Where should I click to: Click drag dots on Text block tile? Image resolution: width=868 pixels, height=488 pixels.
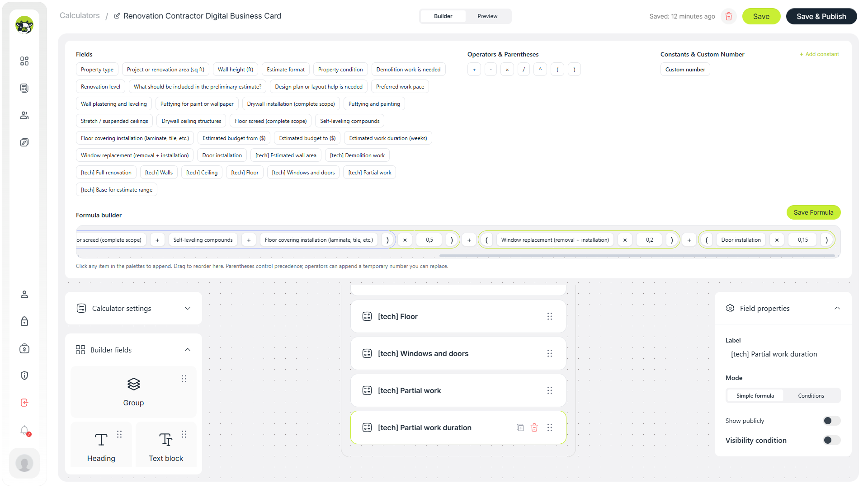[184, 434]
